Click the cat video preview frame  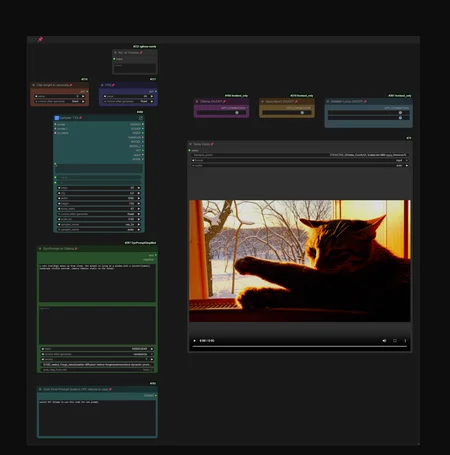coord(300,261)
